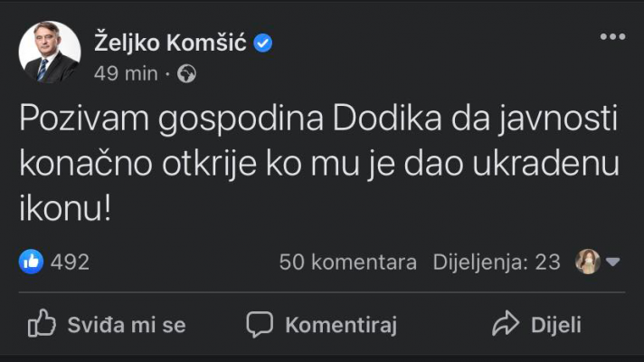Click the blue like reaction icon
This screenshot has width=644, height=362.
(31, 262)
